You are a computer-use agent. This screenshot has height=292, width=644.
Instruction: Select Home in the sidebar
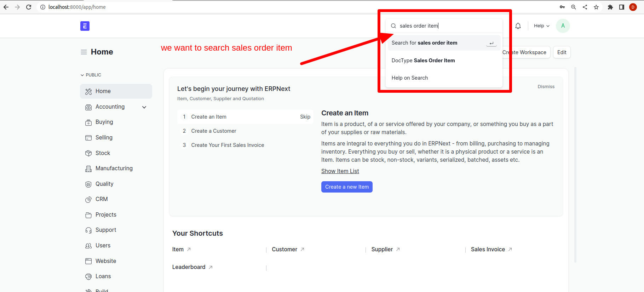coord(116,91)
